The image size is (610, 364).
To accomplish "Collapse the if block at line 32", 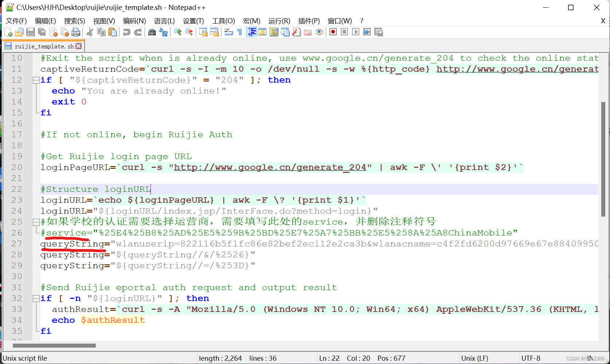I will (x=36, y=298).
